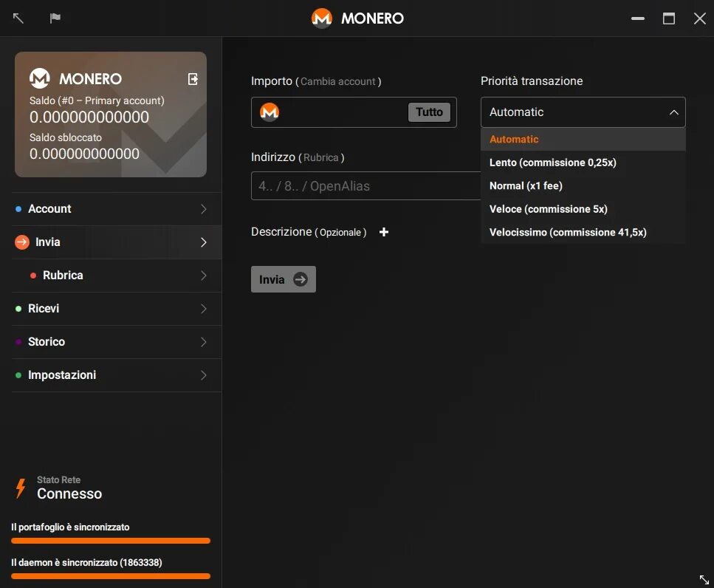Open Impostazioni settings page
Image resolution: width=714 pixels, height=588 pixels.
tap(117, 375)
